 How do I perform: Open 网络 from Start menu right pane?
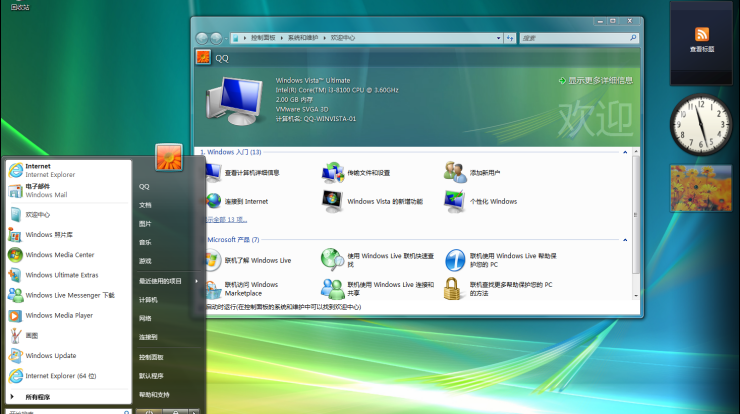tap(145, 319)
